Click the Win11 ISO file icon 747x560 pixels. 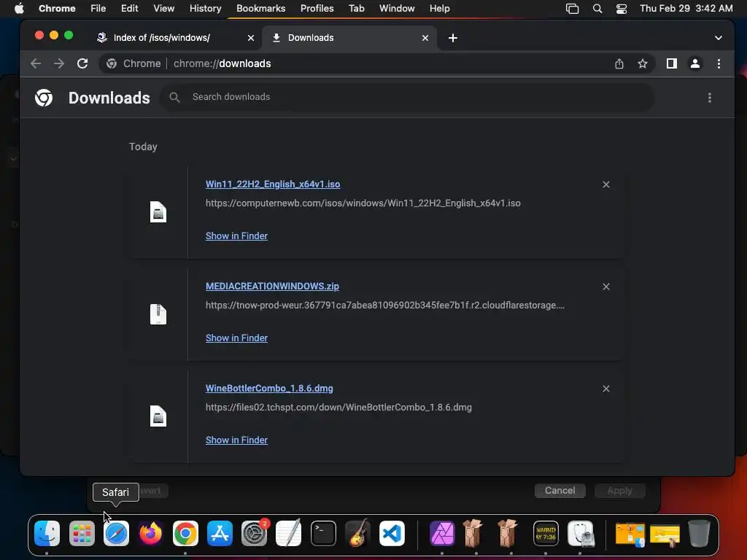click(158, 212)
